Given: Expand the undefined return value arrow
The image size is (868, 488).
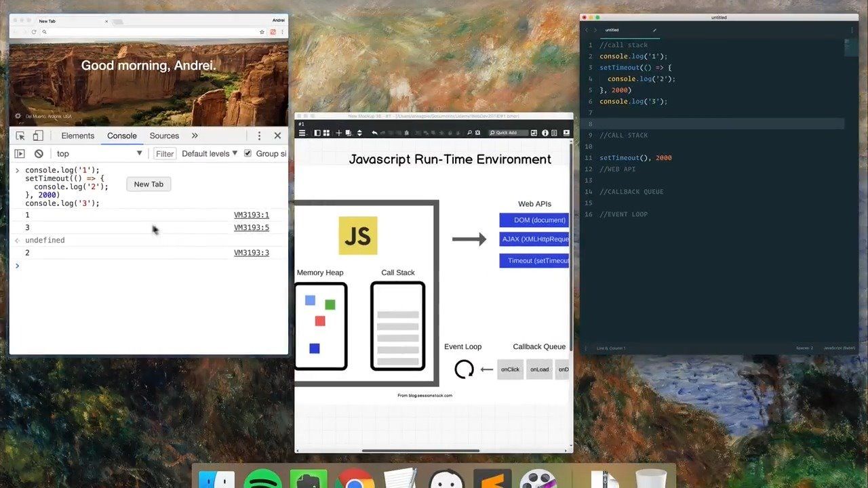Looking at the screenshot, I should tap(18, 241).
